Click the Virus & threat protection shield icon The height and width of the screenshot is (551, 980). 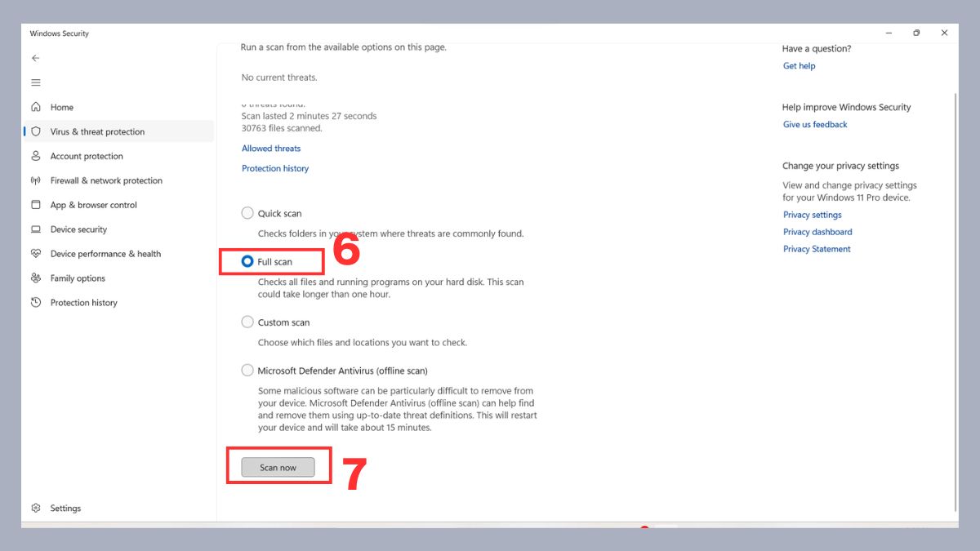click(x=36, y=131)
